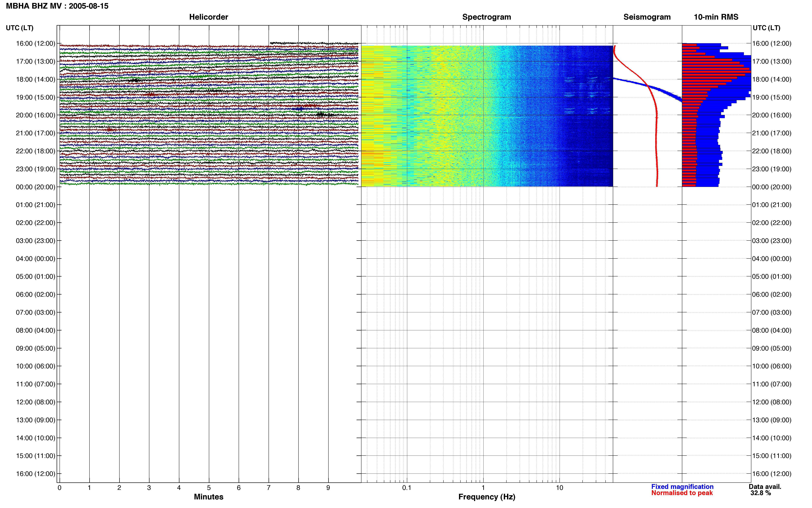The height and width of the screenshot is (508, 812).
Task: Click the blue 'Fixed magnification' legend text
Action: [x=682, y=487]
